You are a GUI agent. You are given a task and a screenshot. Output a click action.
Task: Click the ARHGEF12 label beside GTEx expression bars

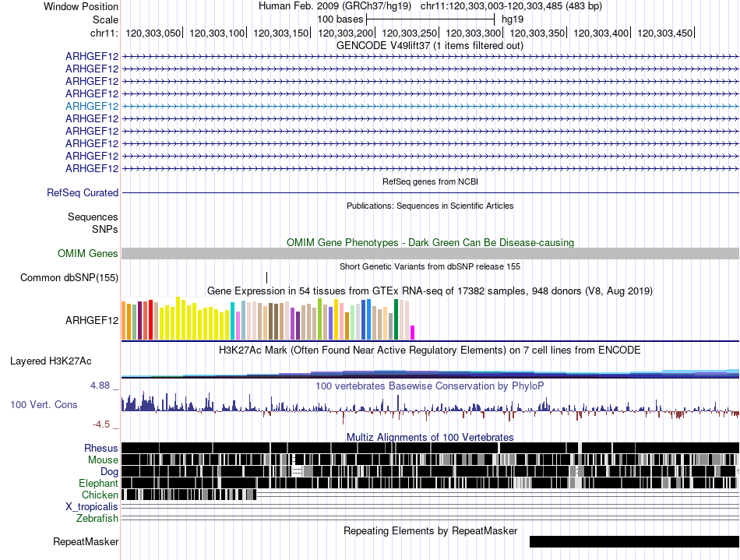point(92,319)
